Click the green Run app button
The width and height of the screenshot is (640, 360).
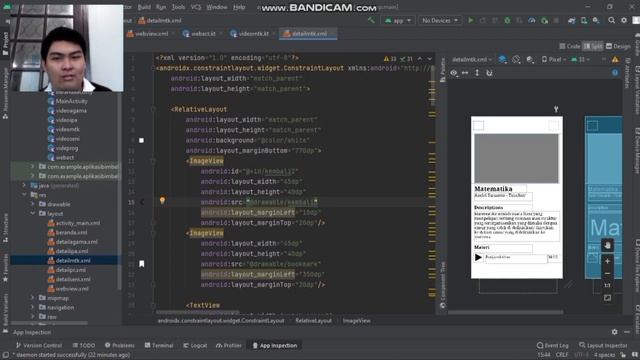(471, 20)
